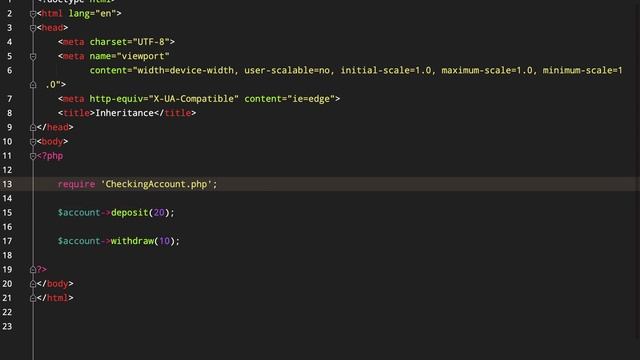Screen dimensions: 640x360
Task: Collapse the <?php block fold on line 11
Action: (x=33, y=156)
